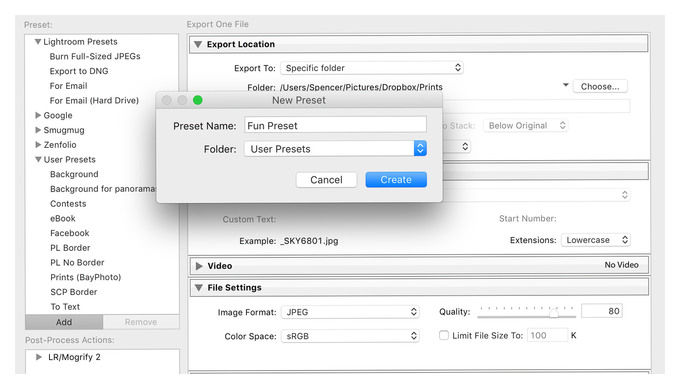Select the Background preset
The width and height of the screenshot is (680, 389).
(x=74, y=174)
